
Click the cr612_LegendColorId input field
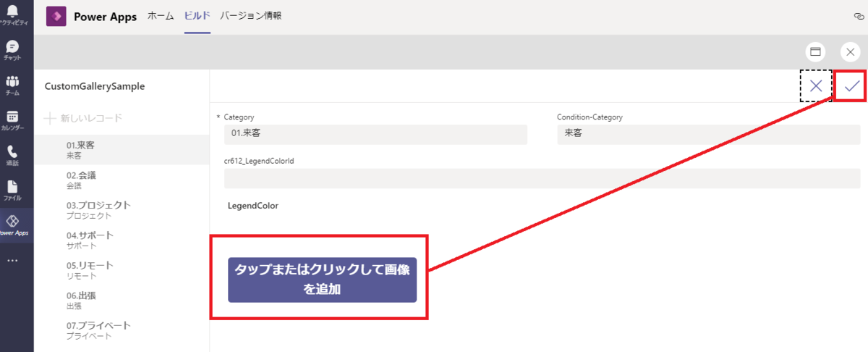[542, 178]
